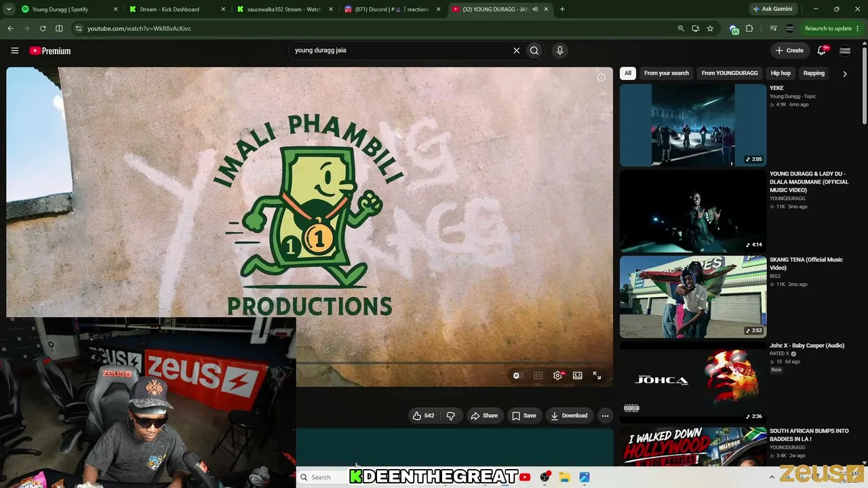Toggle the browser side panel
The width and height of the screenshot is (868, 488).
[x=59, y=28]
